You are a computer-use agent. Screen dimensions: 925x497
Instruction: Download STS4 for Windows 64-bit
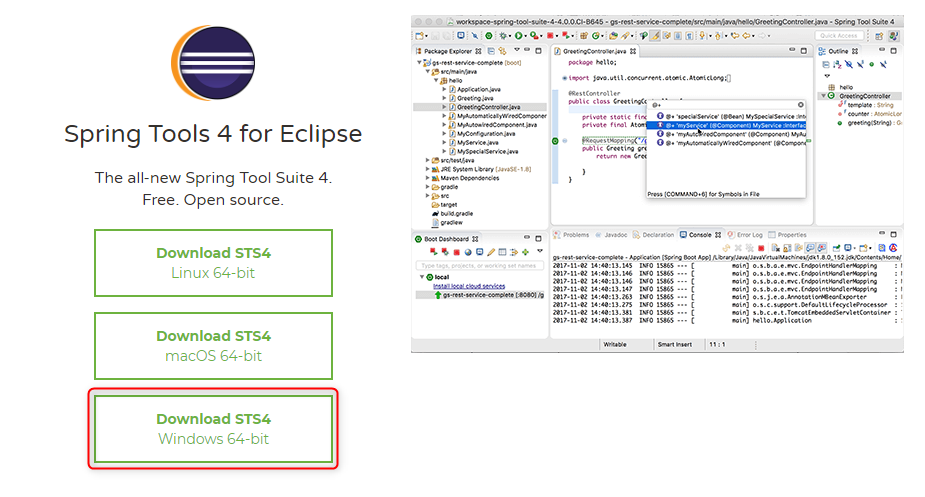[213, 429]
